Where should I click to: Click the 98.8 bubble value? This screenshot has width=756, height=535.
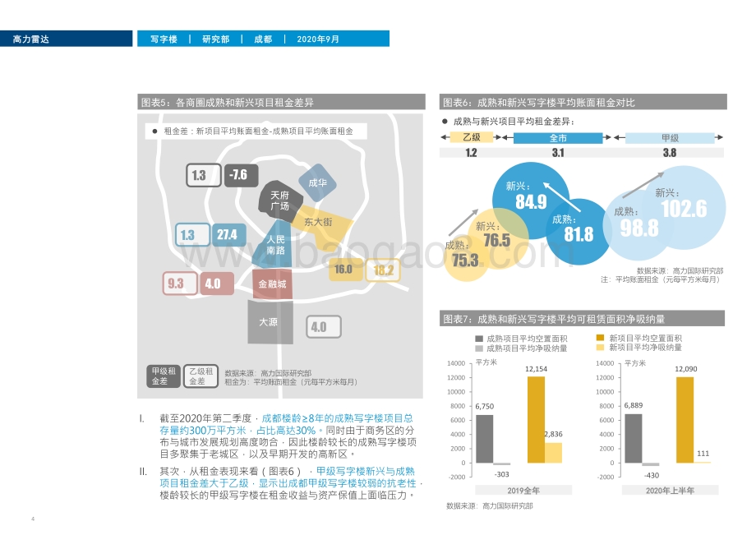click(x=639, y=228)
